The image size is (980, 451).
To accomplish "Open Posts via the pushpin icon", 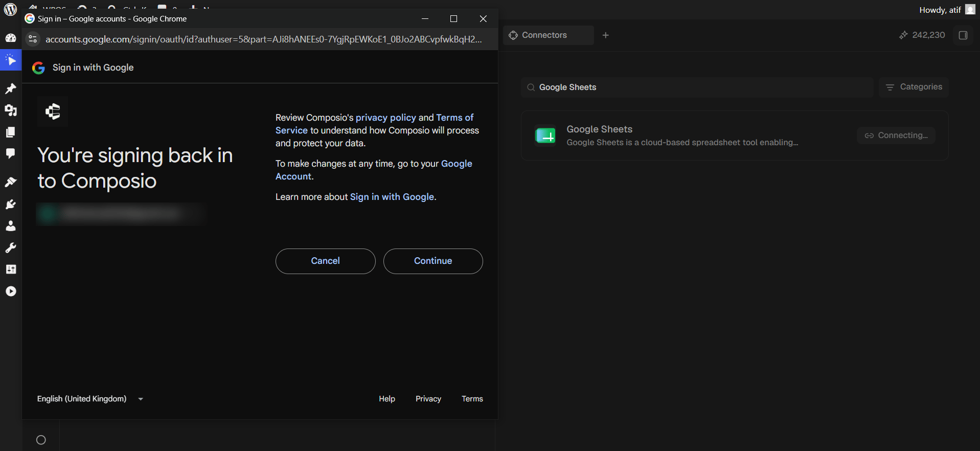I will coord(11,89).
